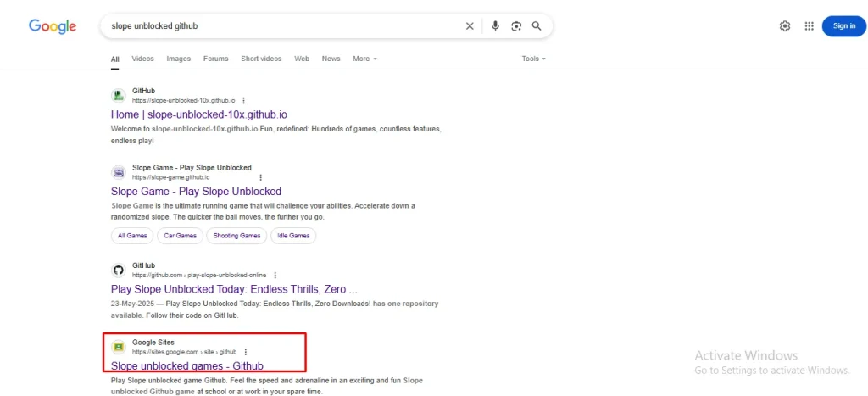
Task: Open more options for slope-game.github.io result
Action: [261, 178]
